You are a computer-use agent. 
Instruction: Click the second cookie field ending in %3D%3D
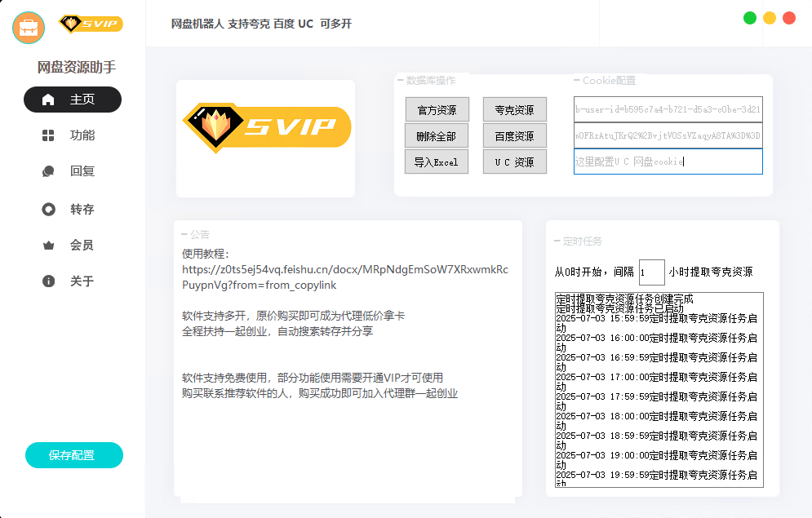(668, 135)
